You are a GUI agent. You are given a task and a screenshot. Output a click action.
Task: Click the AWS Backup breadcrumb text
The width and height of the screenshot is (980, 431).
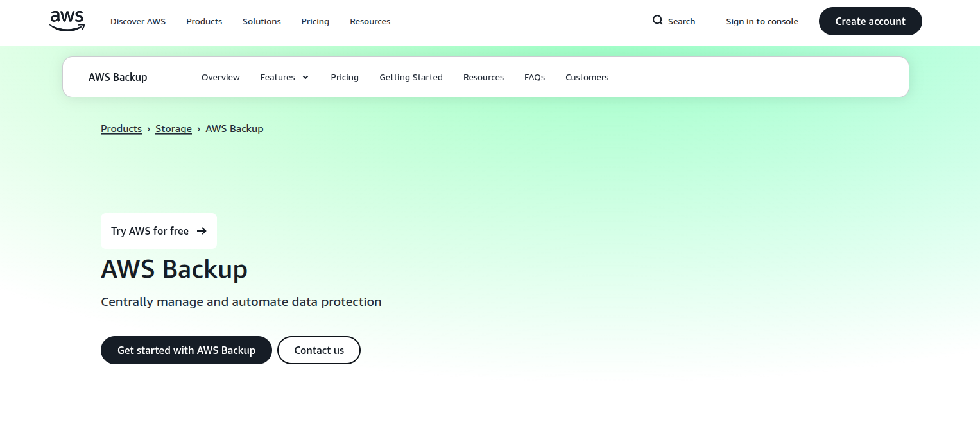click(234, 129)
